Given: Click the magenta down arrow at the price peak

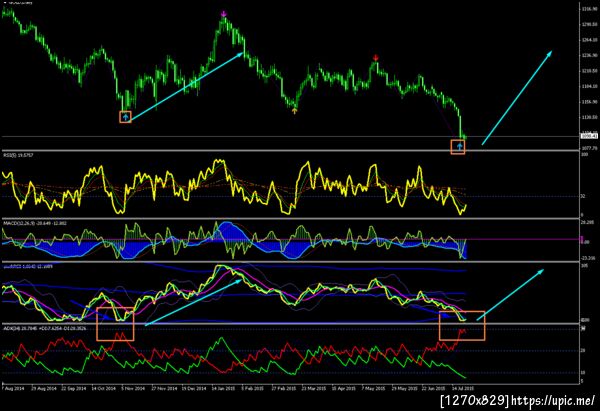Looking at the screenshot, I should click(224, 14).
